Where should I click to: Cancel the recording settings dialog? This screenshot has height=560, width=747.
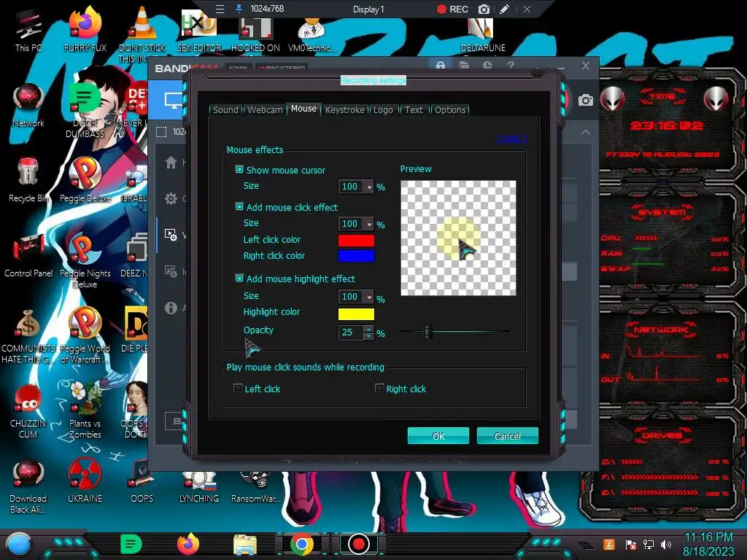click(x=508, y=436)
